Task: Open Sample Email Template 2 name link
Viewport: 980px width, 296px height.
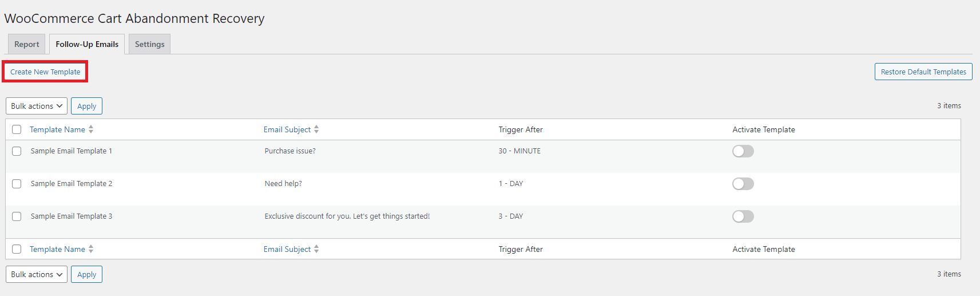Action: [x=72, y=184]
